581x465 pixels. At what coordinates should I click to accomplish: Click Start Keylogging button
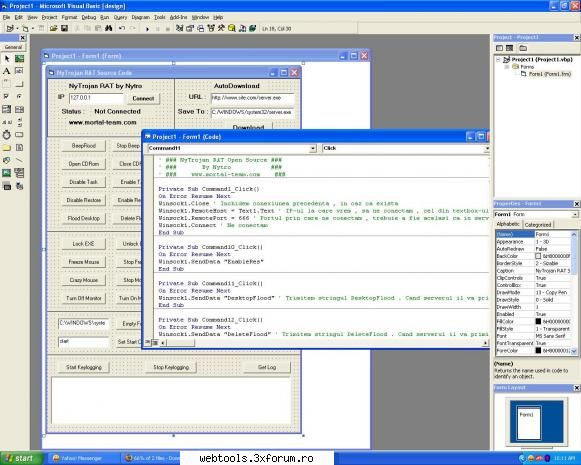(84, 367)
